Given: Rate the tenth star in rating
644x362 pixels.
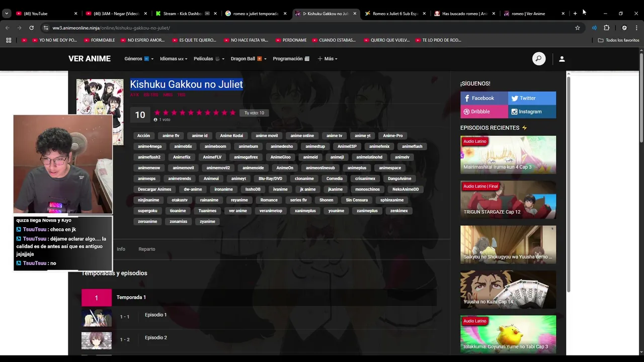Looking at the screenshot, I should pyautogui.click(x=232, y=113).
